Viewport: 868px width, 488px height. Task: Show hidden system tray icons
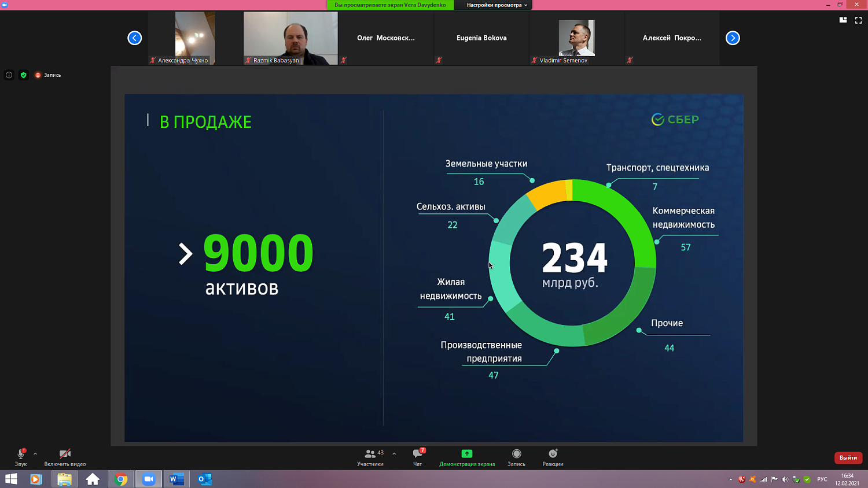tap(731, 479)
